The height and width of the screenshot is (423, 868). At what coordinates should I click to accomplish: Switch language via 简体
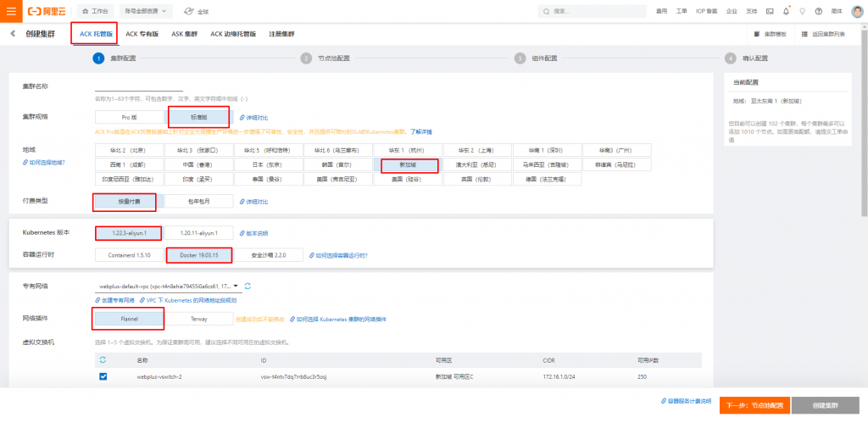[x=837, y=11]
